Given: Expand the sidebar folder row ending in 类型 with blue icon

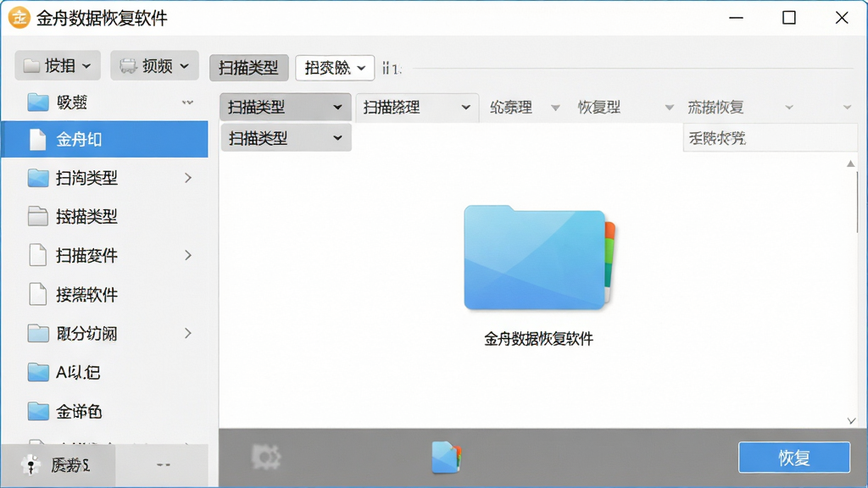Looking at the screenshot, I should click(x=187, y=178).
